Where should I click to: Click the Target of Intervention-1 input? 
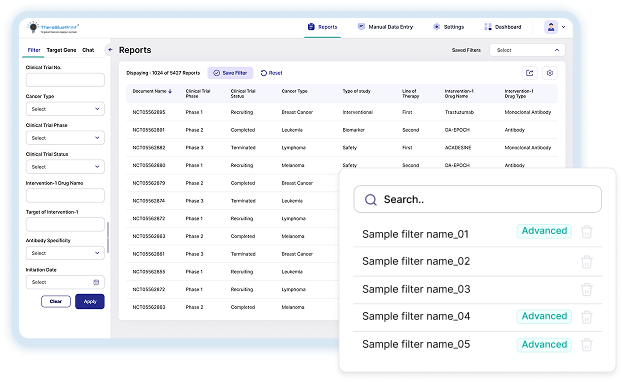point(65,225)
